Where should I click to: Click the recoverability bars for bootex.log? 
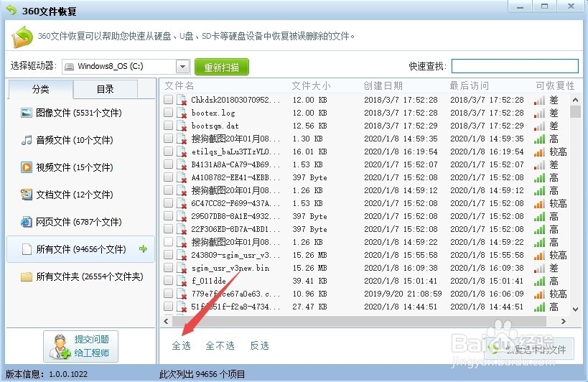[539, 113]
